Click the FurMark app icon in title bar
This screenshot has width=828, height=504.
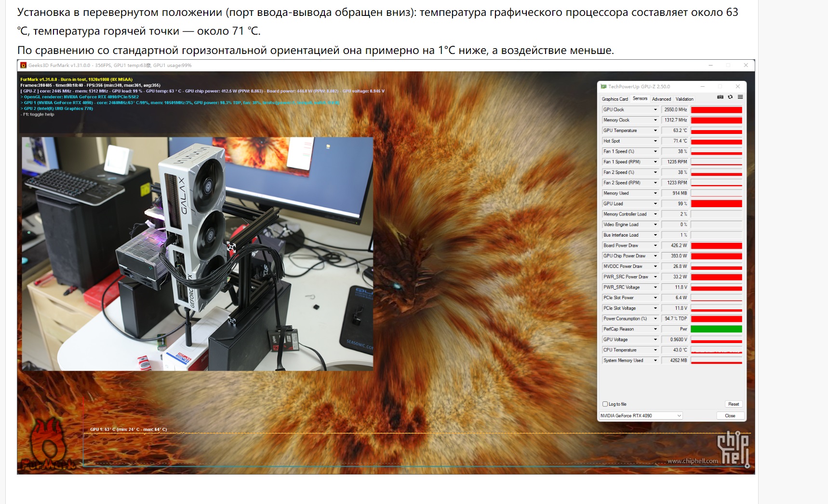tap(23, 66)
